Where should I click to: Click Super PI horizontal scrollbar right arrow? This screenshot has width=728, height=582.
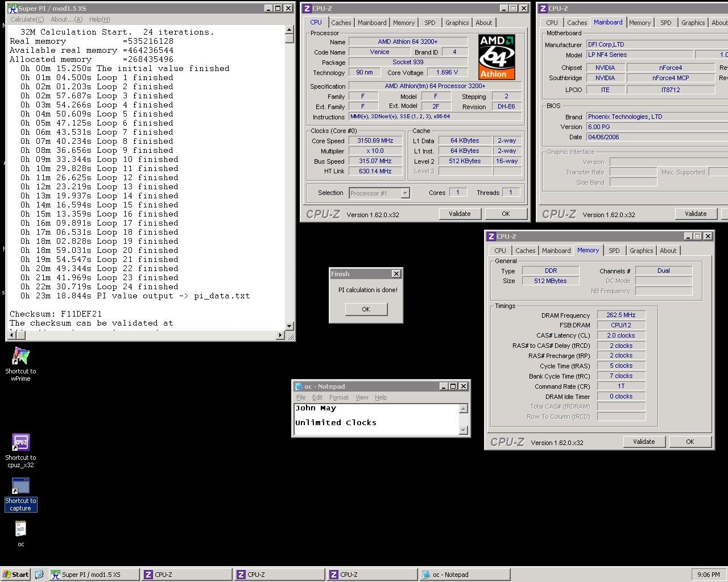click(x=280, y=335)
